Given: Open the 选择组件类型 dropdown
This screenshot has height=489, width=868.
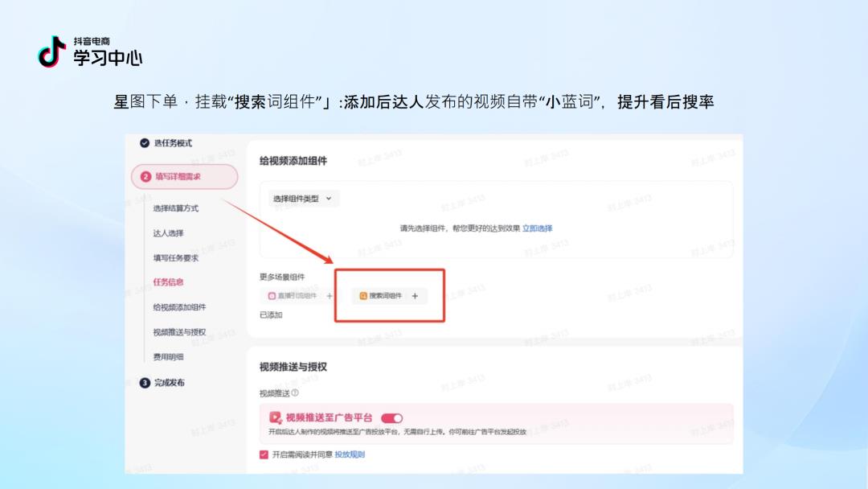Looking at the screenshot, I should pos(303,199).
